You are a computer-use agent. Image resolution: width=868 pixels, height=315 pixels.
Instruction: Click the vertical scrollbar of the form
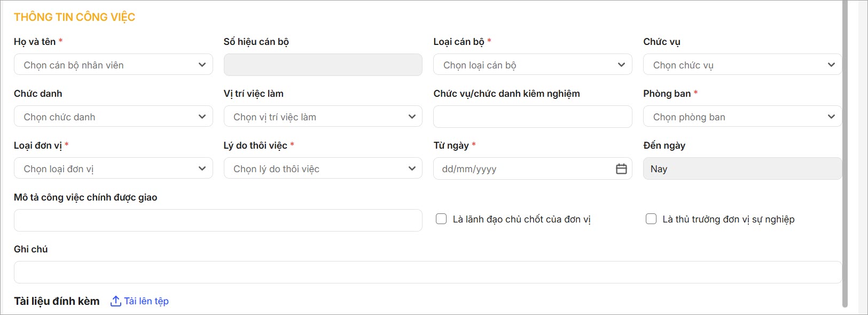click(x=845, y=154)
